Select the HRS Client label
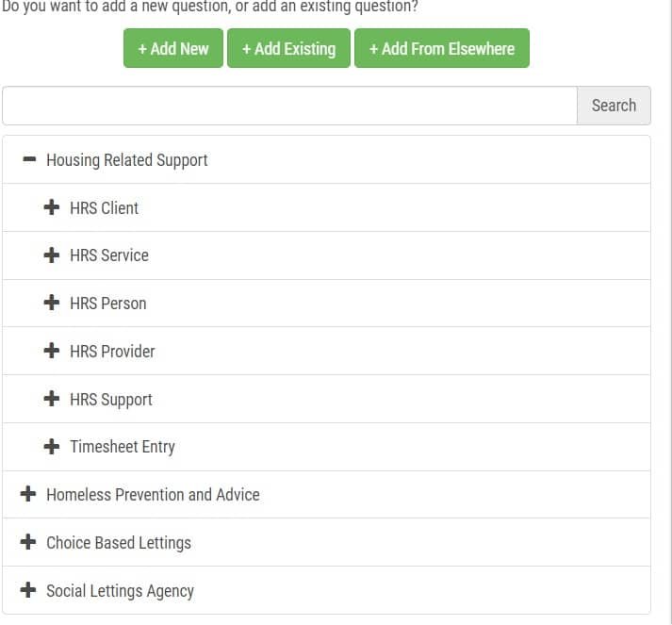This screenshot has height=625, width=672. pos(104,208)
